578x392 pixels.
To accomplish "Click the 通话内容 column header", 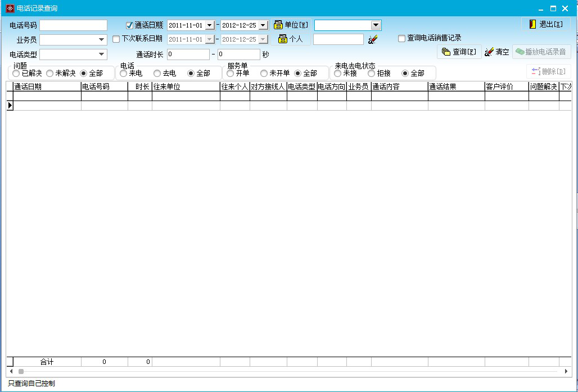I will tap(400, 87).
